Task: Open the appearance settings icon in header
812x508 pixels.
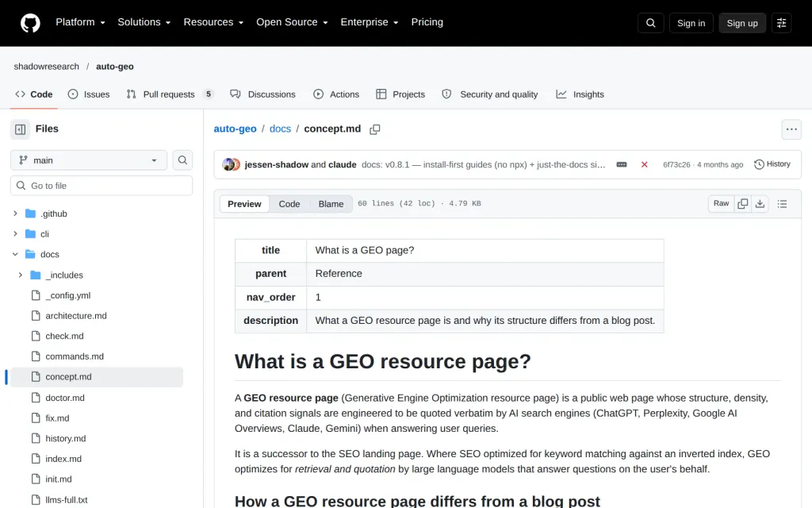Action: pyautogui.click(x=781, y=23)
